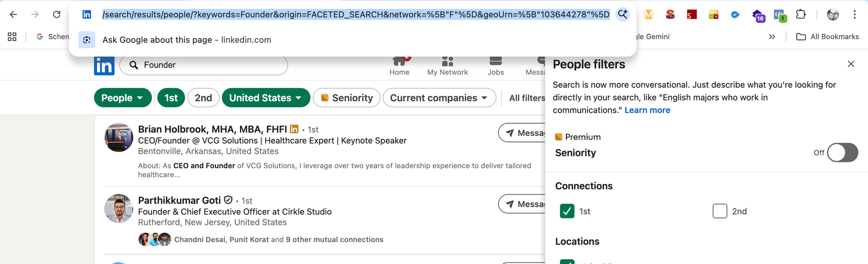868x264 pixels.
Task: Expand the United States location dropdown
Action: click(266, 98)
